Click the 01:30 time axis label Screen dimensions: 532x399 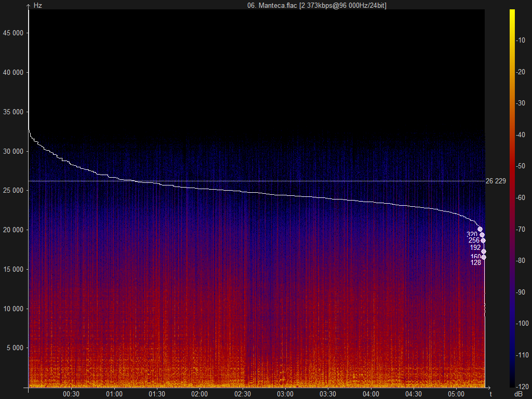click(157, 394)
